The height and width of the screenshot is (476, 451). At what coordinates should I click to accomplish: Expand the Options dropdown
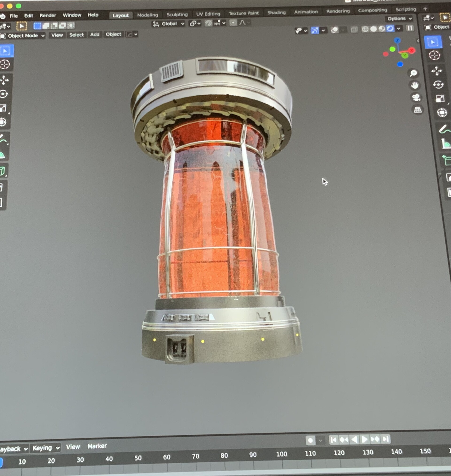[x=399, y=19]
